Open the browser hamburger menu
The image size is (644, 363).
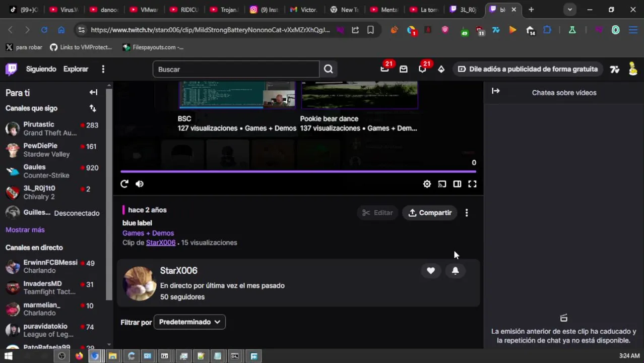click(x=633, y=30)
